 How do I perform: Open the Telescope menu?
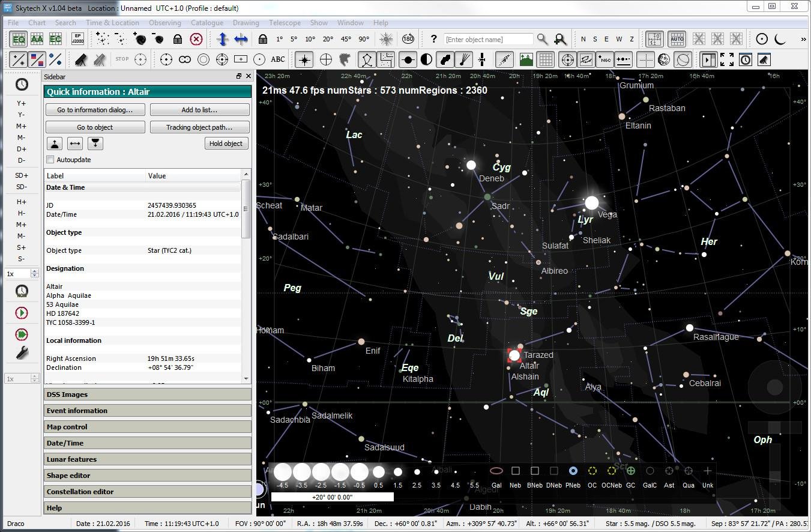click(285, 23)
